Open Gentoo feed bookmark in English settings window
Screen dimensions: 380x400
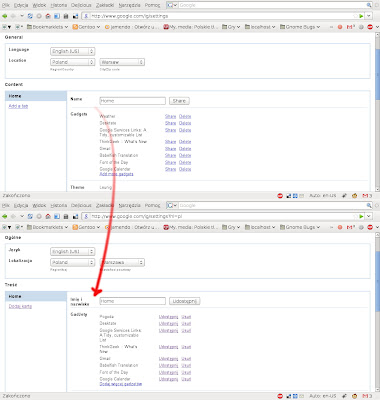(86, 27)
